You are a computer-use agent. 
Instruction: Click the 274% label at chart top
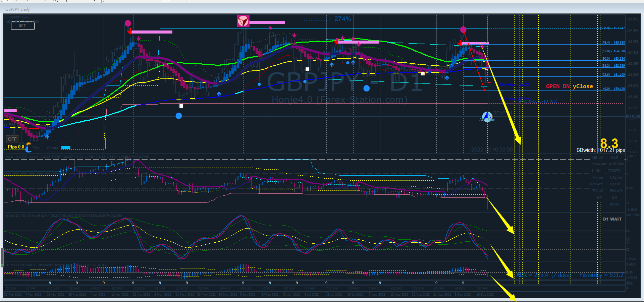click(x=342, y=19)
